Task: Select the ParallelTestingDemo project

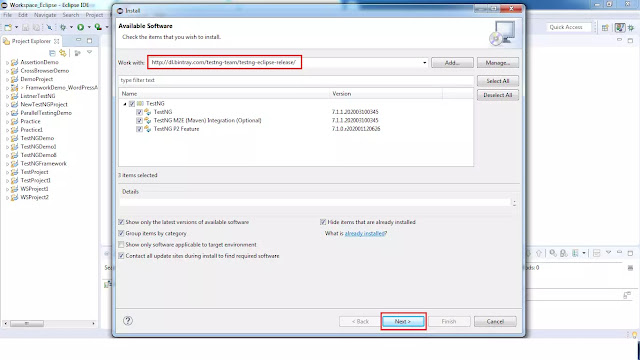Action: tap(46, 113)
